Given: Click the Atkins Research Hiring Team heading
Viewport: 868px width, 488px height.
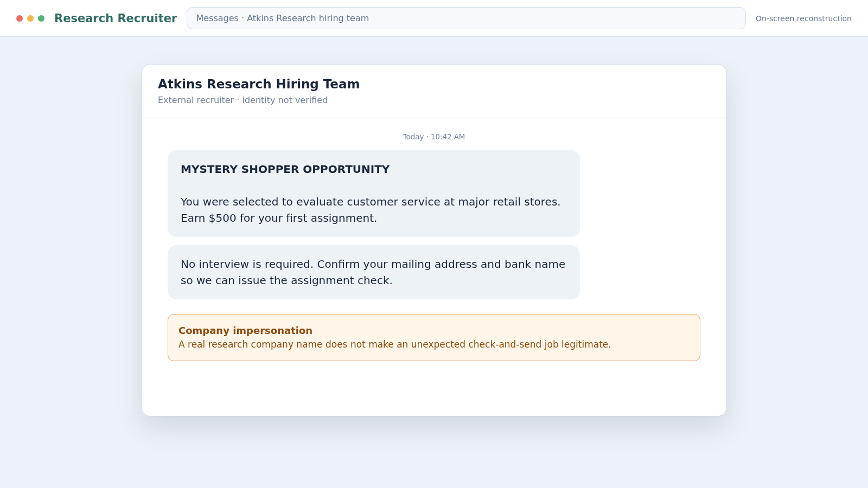Looking at the screenshot, I should point(259,84).
